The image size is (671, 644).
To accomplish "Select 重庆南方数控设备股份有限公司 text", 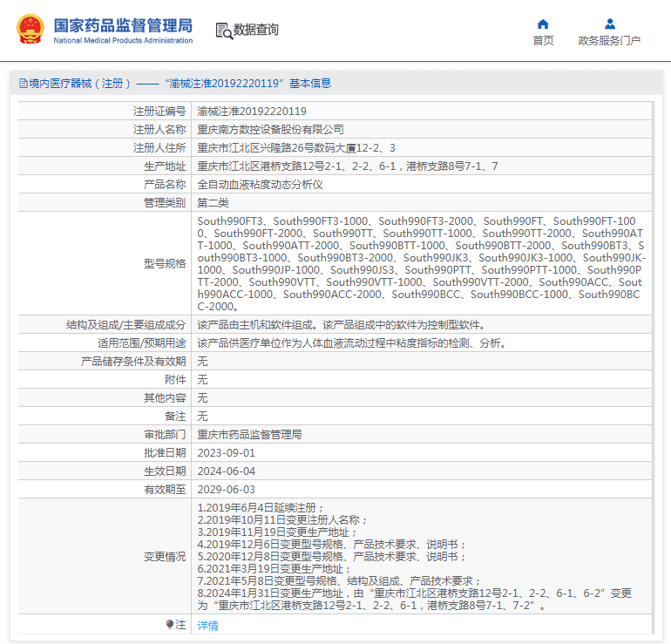I will (x=270, y=130).
